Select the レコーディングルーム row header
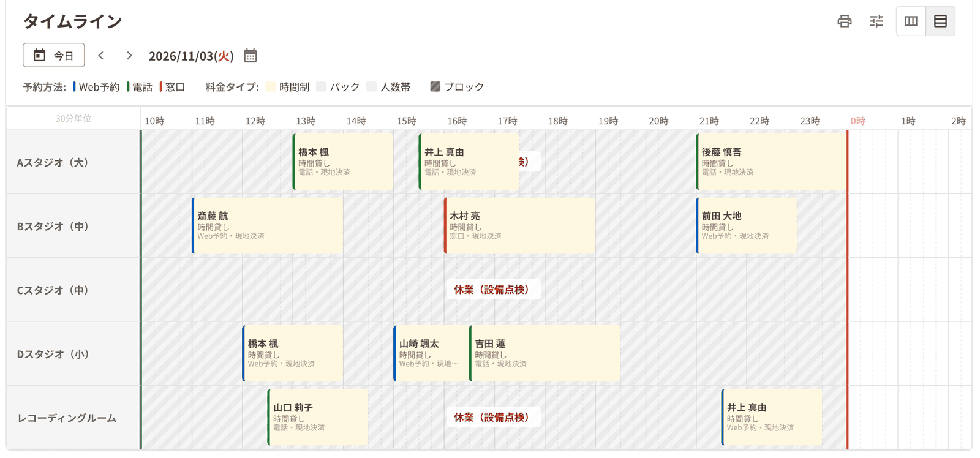 pyautogui.click(x=73, y=418)
